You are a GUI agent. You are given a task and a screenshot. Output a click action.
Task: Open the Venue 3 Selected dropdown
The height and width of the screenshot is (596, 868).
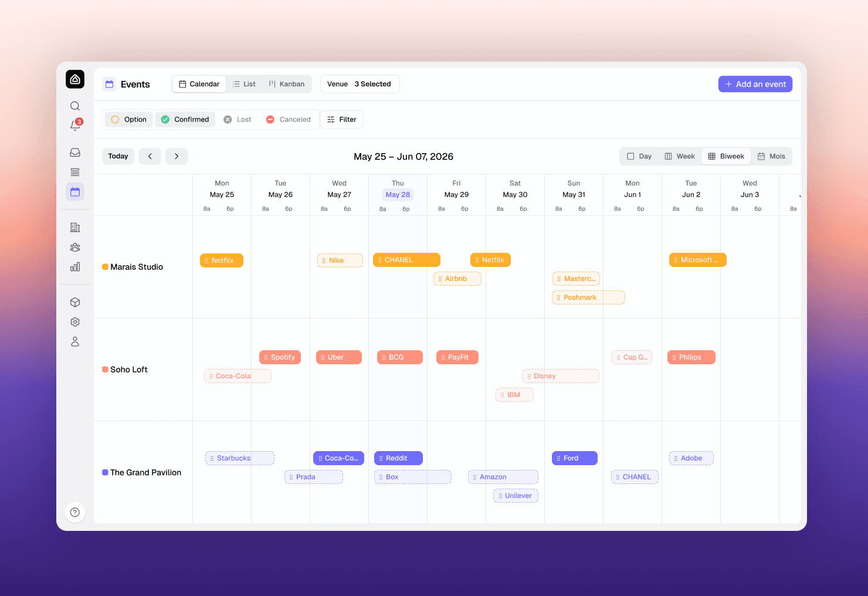360,84
